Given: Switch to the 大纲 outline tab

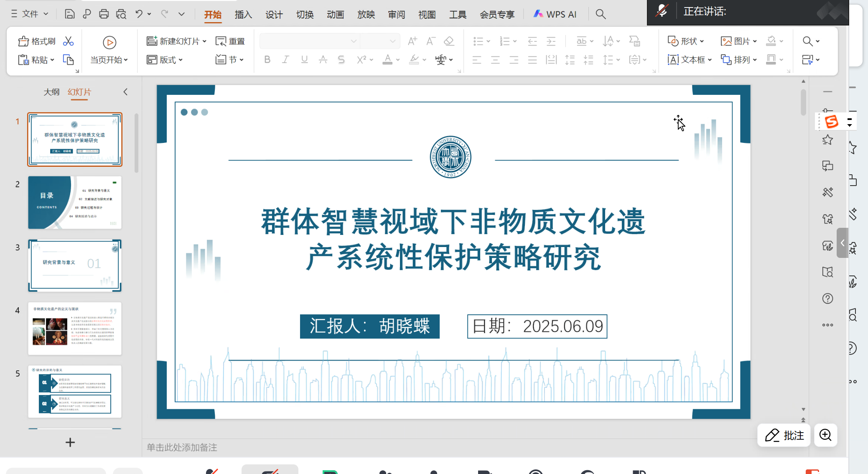Looking at the screenshot, I should [x=51, y=92].
